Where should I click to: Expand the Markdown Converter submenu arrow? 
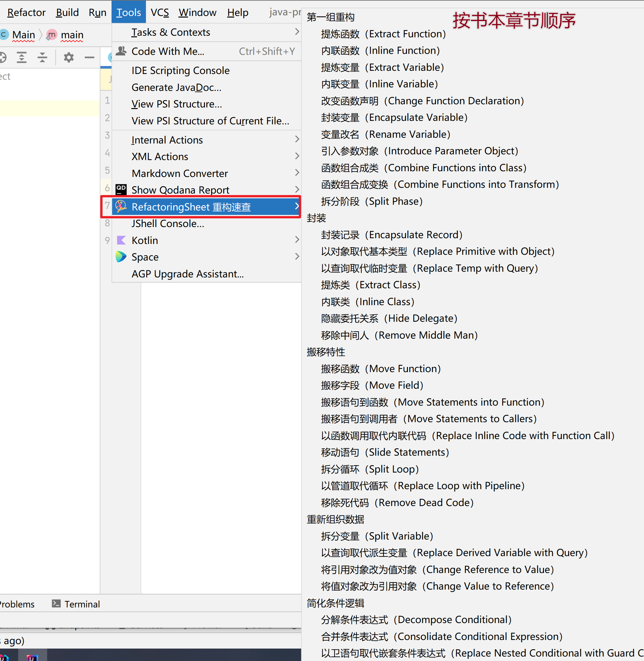coord(297,173)
